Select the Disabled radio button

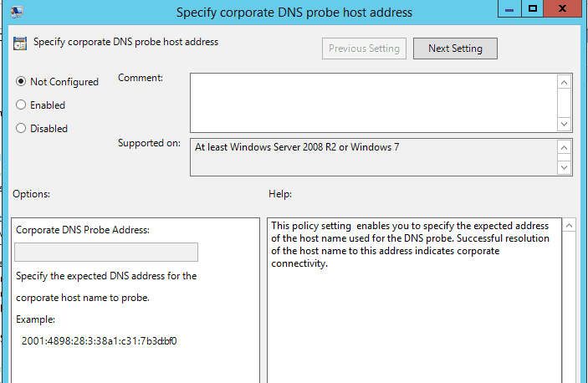tap(21, 128)
